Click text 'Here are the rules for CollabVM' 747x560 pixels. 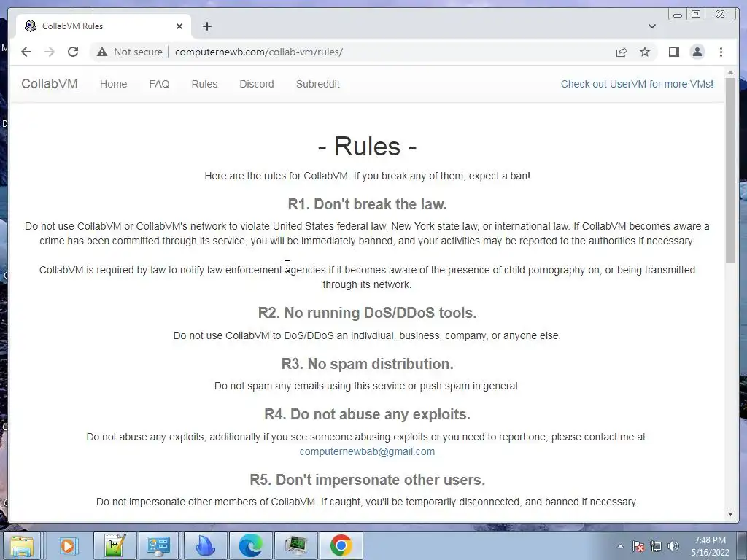point(276,176)
